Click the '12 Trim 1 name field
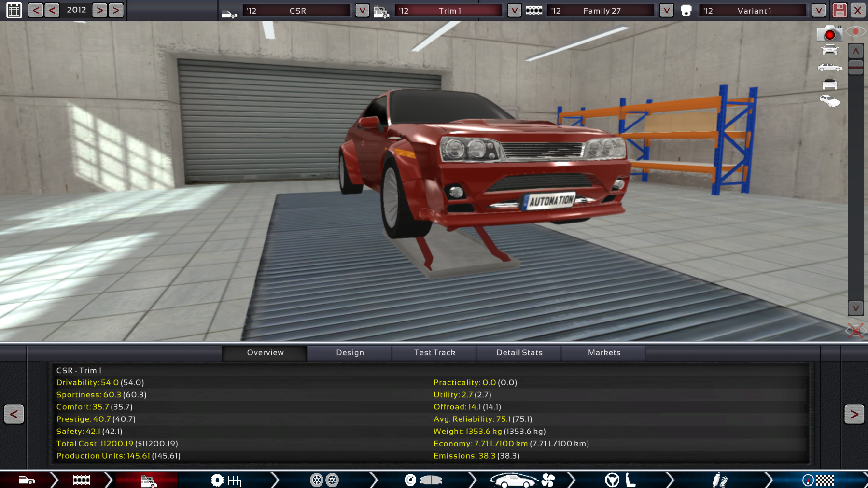Screen dimensions: 868x488 [x=448, y=11]
